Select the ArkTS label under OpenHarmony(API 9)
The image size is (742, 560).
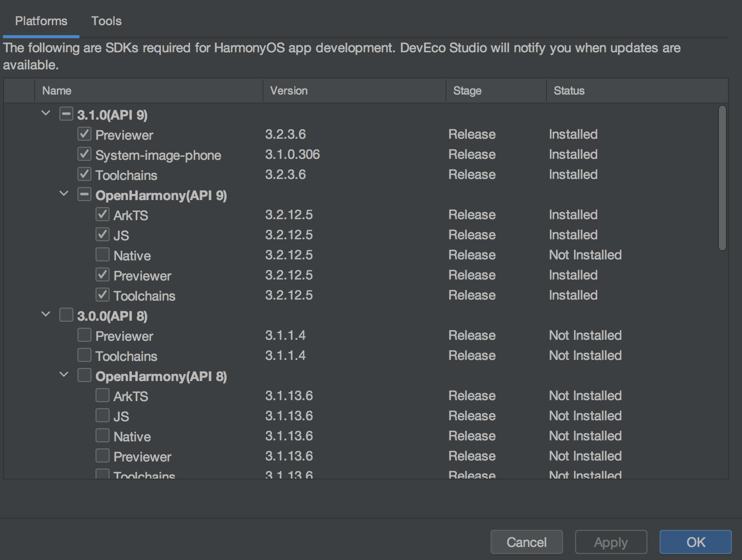point(131,215)
